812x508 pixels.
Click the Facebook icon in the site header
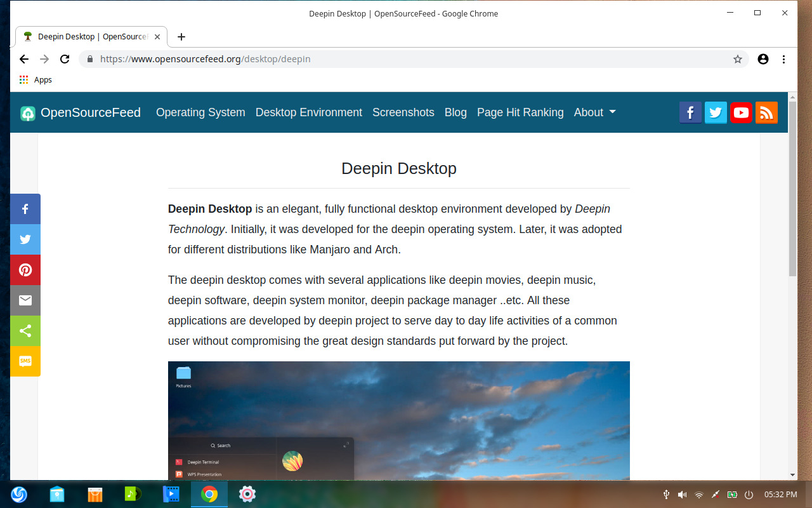click(690, 113)
